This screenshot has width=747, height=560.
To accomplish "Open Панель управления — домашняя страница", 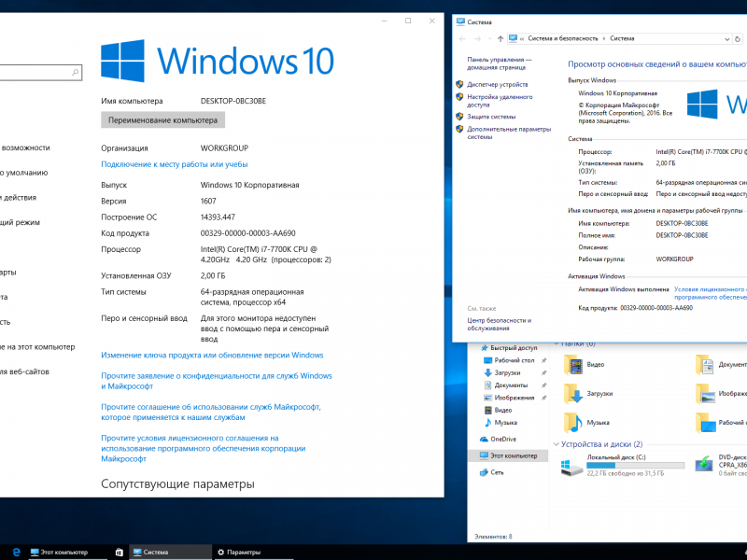I will [x=500, y=63].
